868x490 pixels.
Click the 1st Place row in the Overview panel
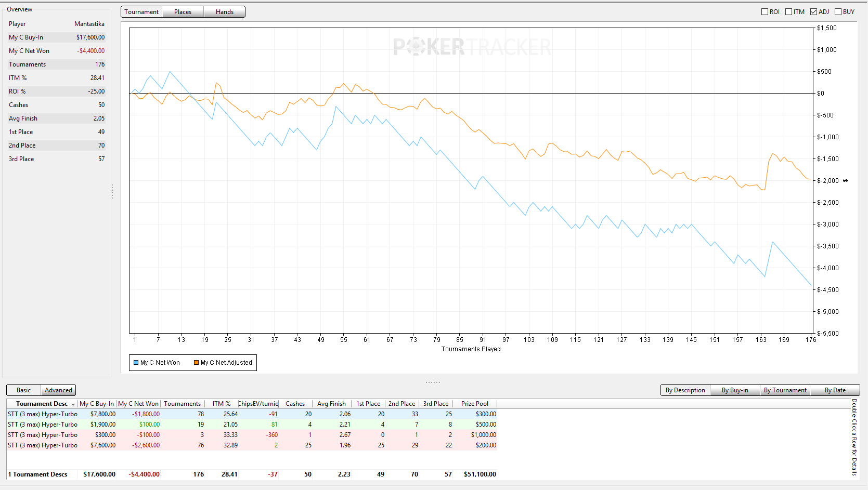coord(57,132)
